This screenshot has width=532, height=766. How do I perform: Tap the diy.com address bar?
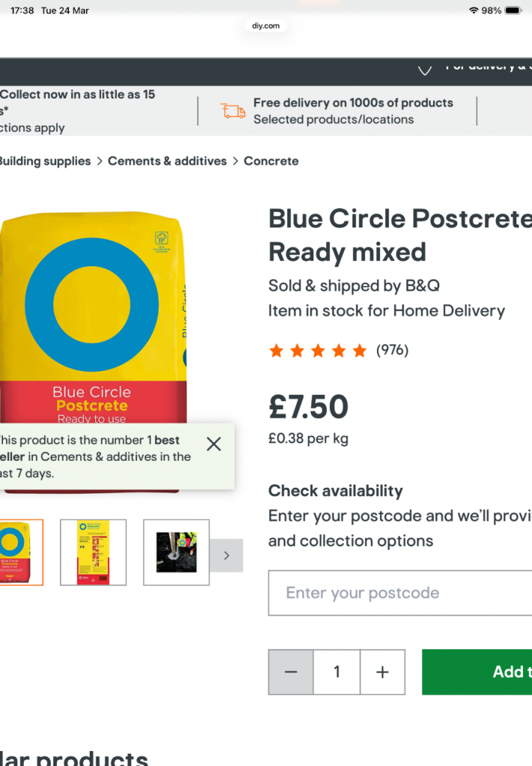(266, 25)
